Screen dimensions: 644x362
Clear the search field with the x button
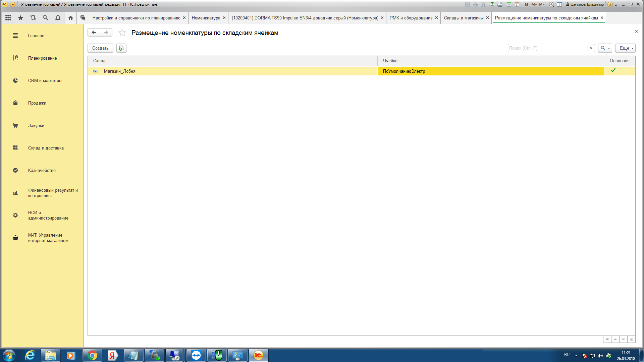point(591,48)
